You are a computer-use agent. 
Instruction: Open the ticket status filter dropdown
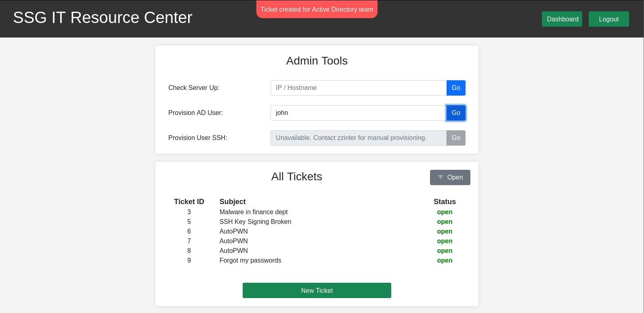click(450, 177)
